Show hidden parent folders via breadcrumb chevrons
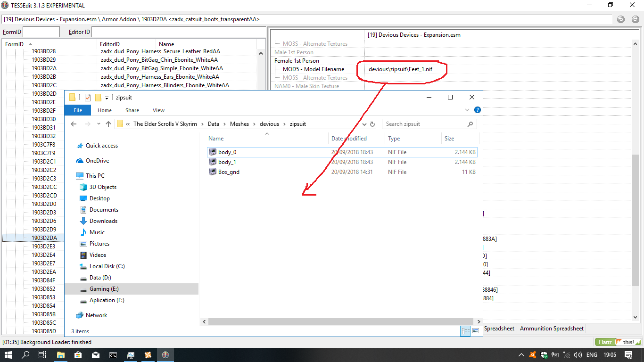Image resolution: width=644 pixels, height=362 pixels. 128,124
